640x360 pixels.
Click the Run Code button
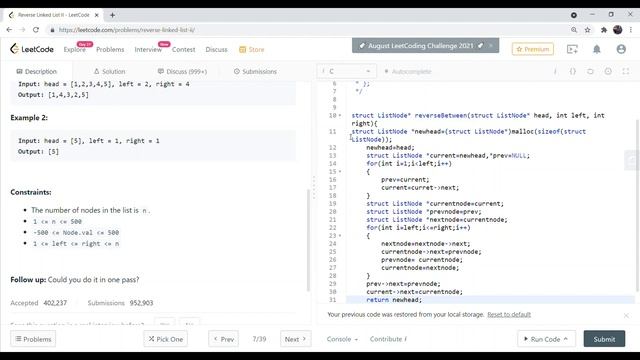point(547,339)
